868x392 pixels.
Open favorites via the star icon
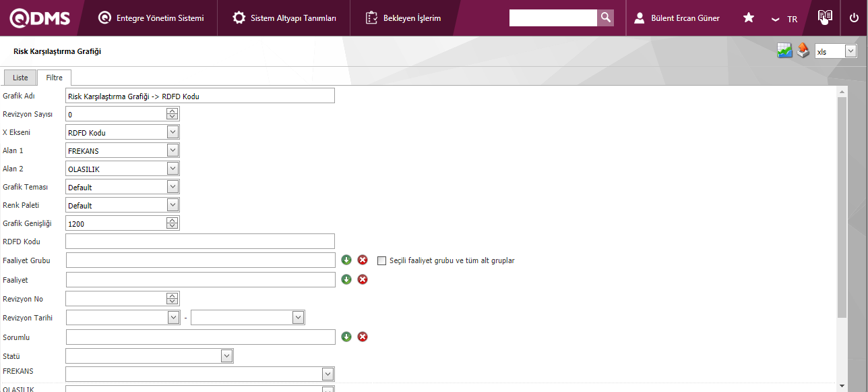click(748, 18)
